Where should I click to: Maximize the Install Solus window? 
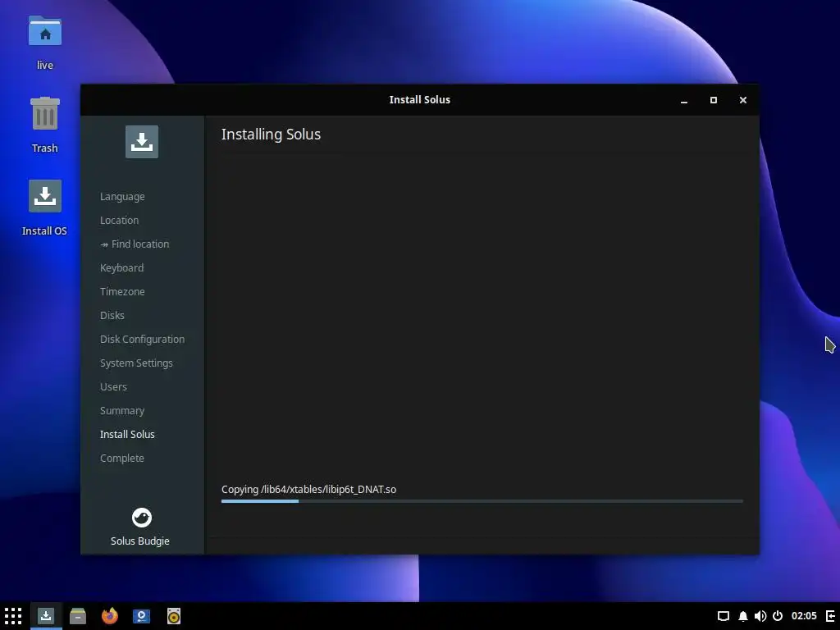714,100
